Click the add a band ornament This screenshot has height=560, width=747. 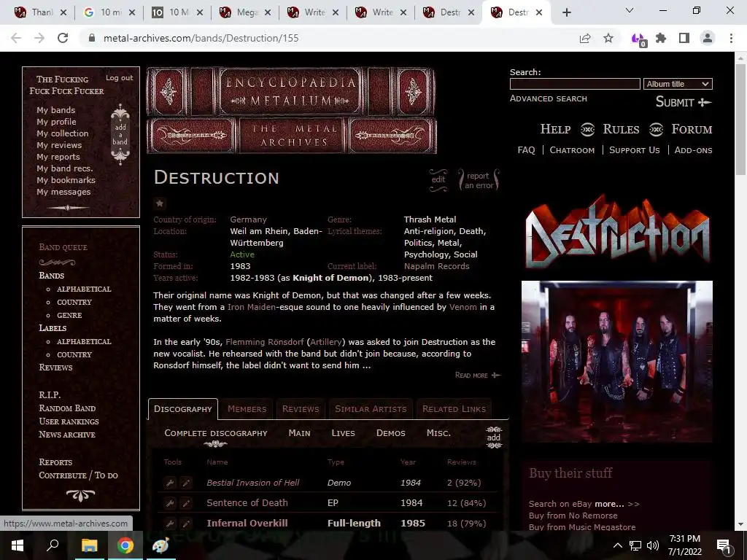[120, 134]
